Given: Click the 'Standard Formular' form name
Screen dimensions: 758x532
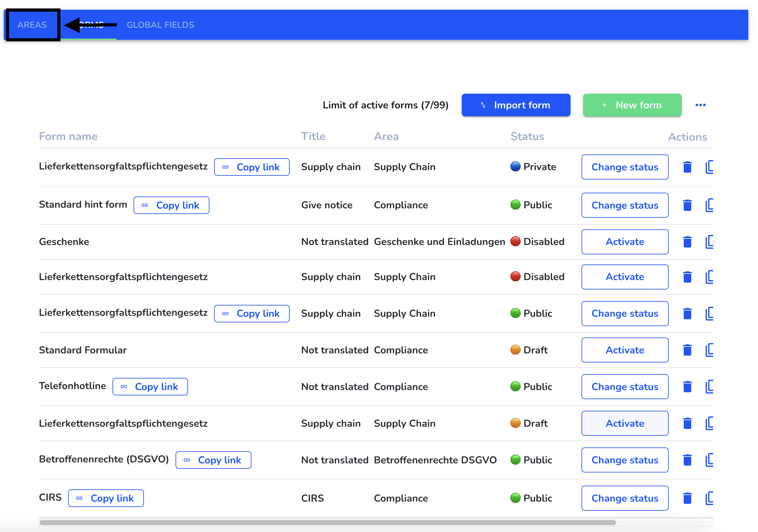Looking at the screenshot, I should tap(82, 350).
